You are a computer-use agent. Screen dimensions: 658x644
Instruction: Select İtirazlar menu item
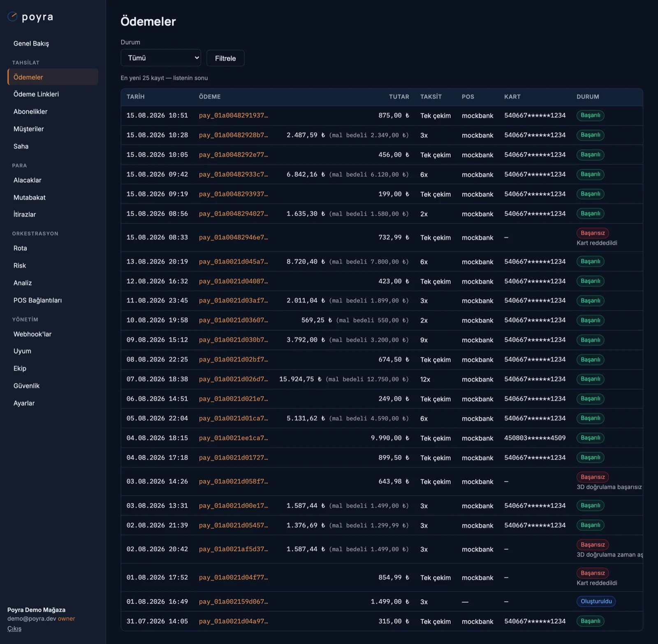tap(25, 214)
